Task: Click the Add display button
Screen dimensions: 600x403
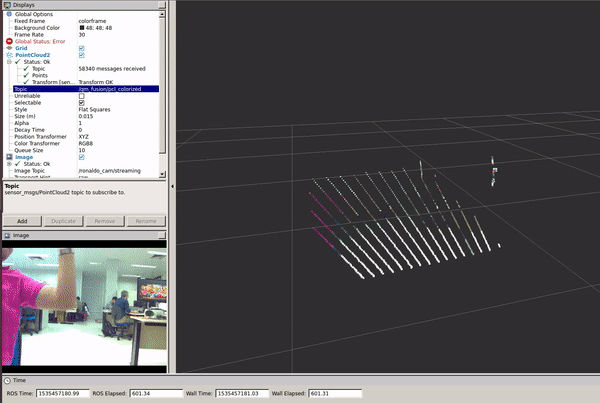Action: pyautogui.click(x=22, y=220)
